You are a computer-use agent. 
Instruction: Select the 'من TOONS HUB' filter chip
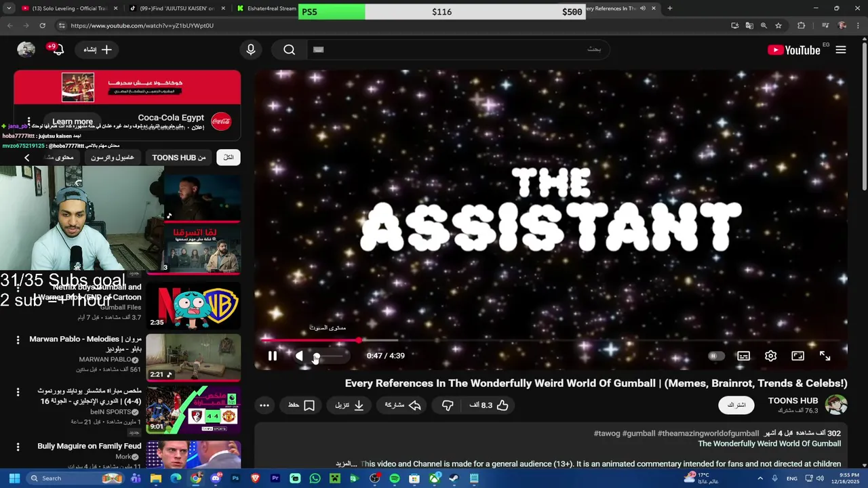coord(178,157)
